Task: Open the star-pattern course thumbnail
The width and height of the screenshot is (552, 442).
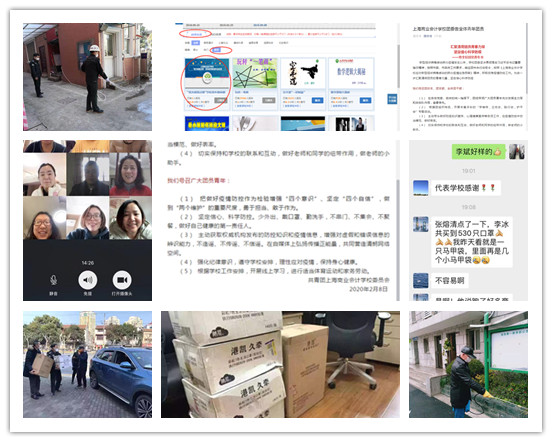Action: click(x=255, y=73)
